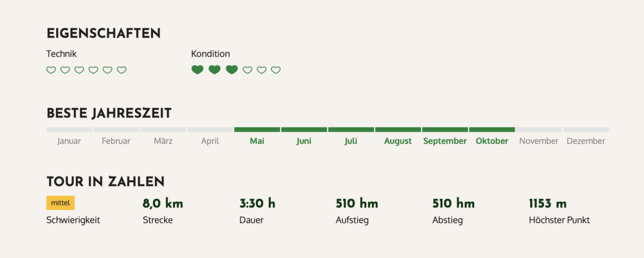Click the Oktober month label
Viewport: 644px width, 258px height.
click(x=492, y=141)
